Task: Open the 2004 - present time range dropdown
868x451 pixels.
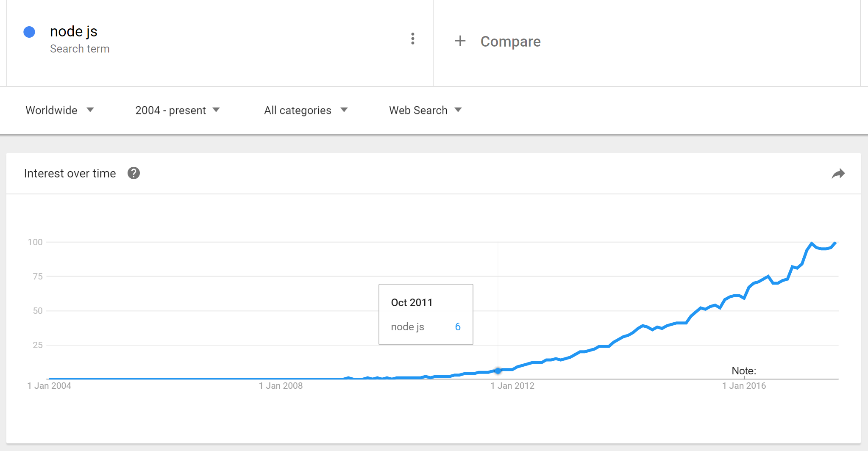Action: tap(177, 110)
